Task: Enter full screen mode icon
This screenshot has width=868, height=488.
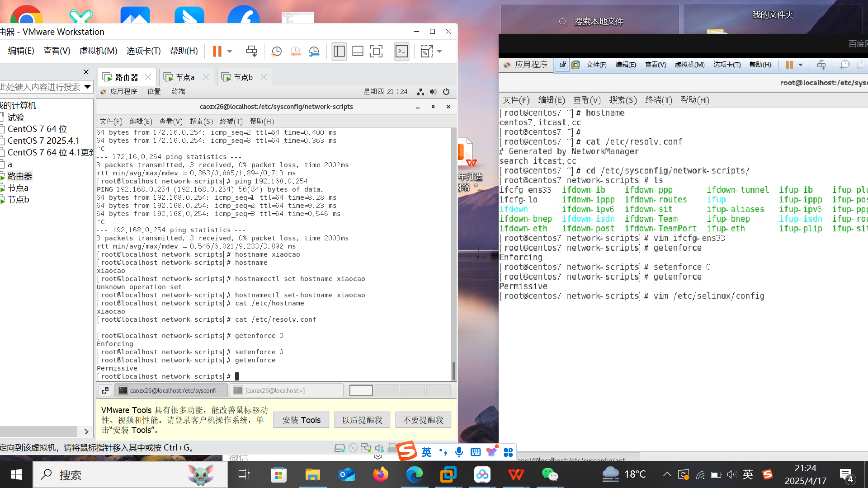Action: point(376,51)
